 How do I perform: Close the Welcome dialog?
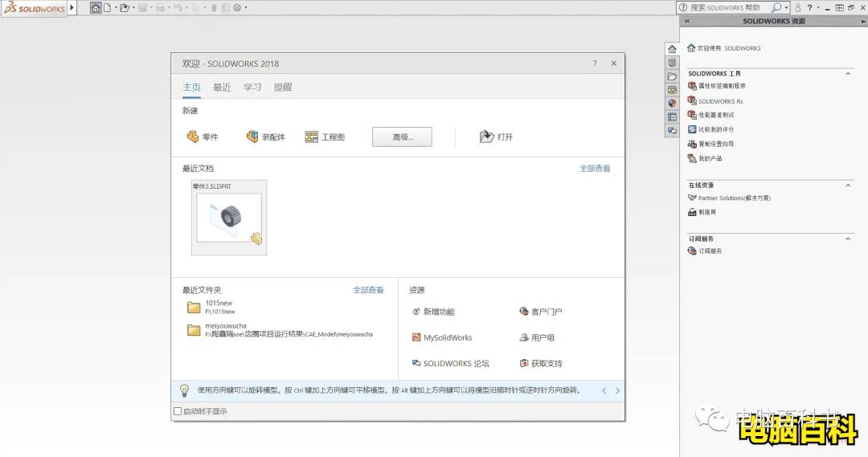613,63
